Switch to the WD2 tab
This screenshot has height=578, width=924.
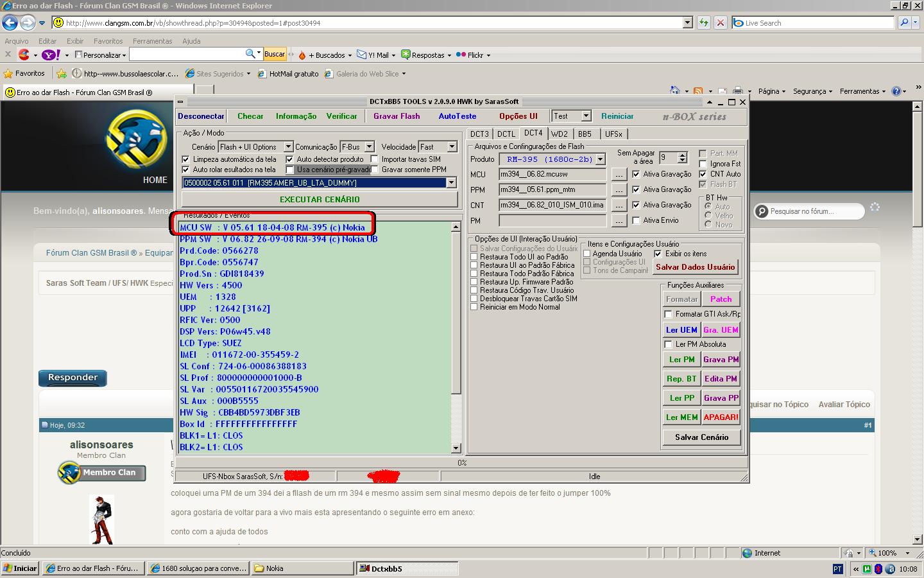point(560,134)
